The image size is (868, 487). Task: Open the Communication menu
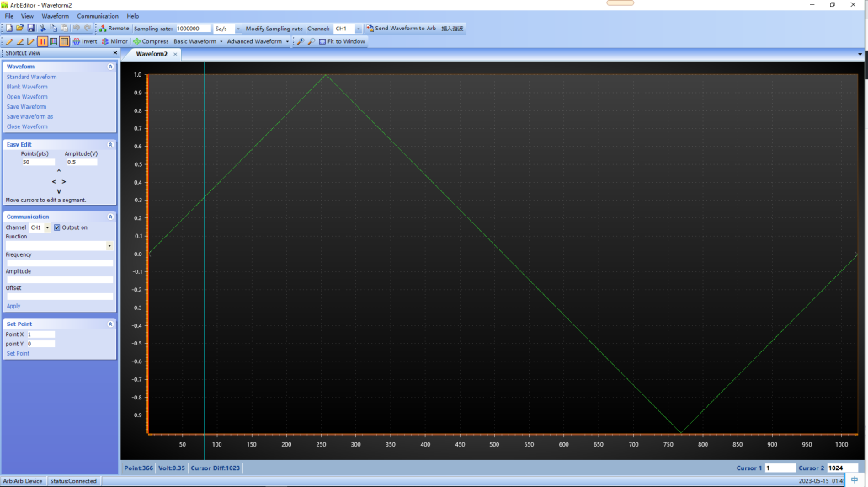[99, 15]
